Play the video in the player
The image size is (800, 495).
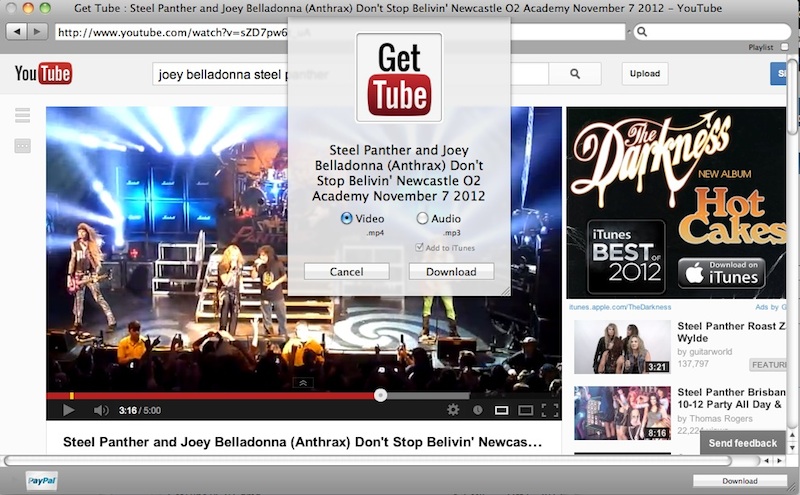click(x=68, y=410)
